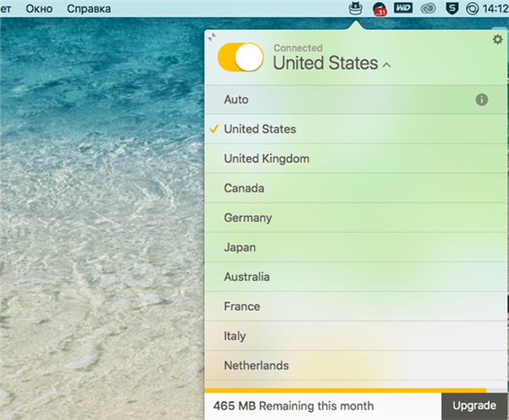The width and height of the screenshot is (509, 420).
Task: Pick France from the list
Action: coord(355,306)
